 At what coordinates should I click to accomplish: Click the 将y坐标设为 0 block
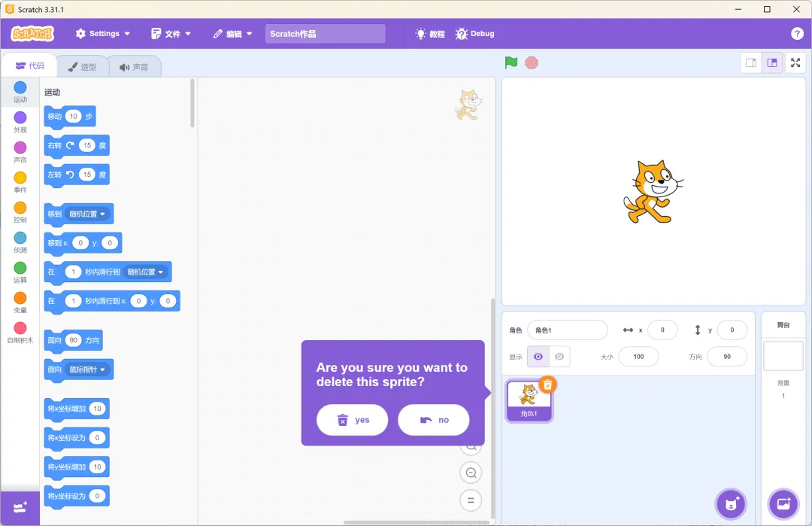tap(77, 496)
